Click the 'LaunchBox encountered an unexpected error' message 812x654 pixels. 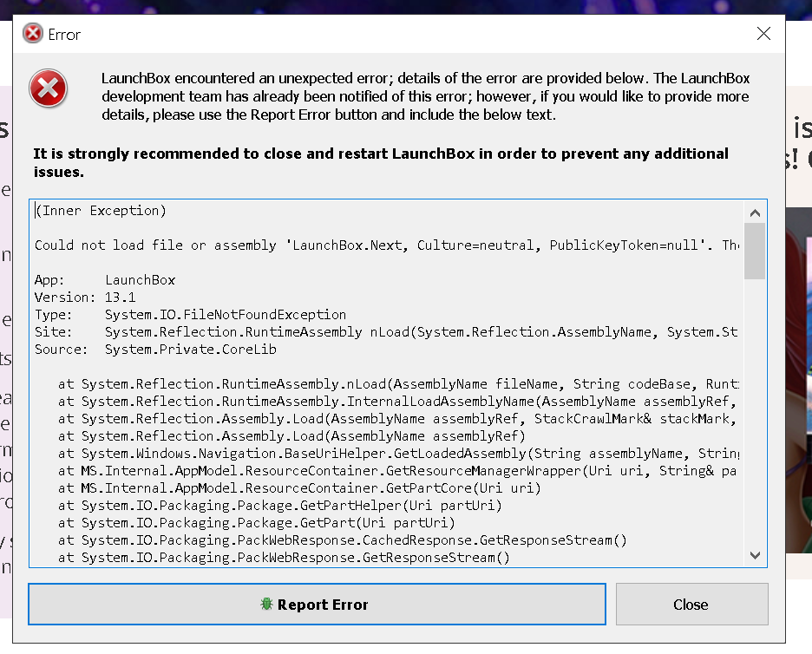tap(426, 96)
